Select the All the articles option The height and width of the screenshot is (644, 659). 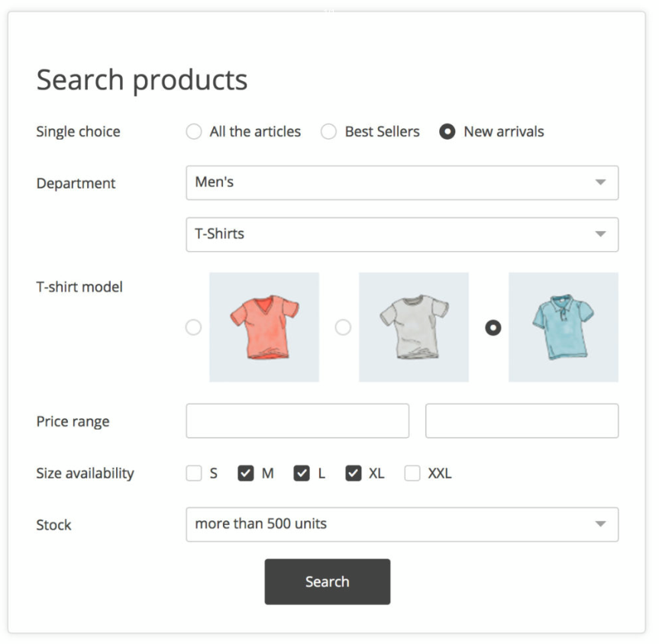(194, 131)
